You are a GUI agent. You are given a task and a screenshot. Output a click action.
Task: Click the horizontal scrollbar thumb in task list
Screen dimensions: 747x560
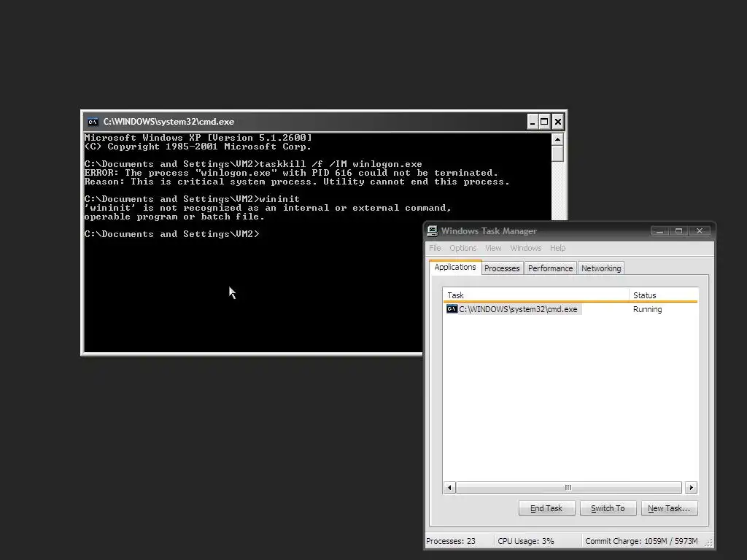point(568,488)
